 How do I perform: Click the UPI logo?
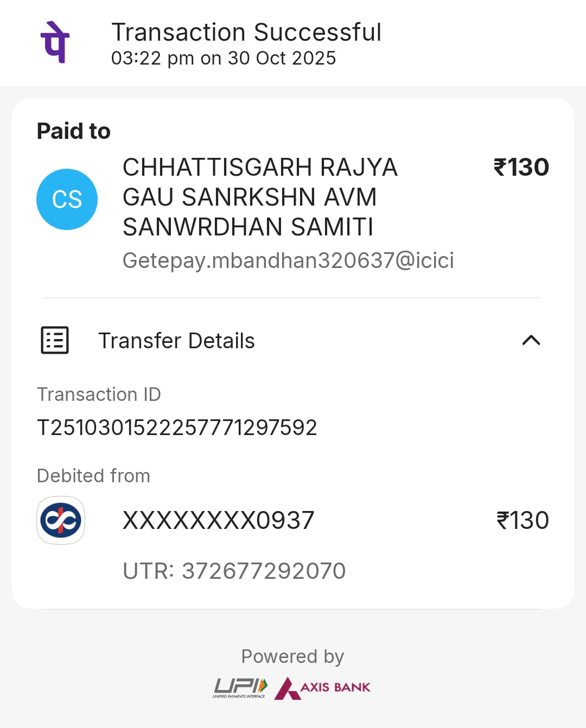coord(240,688)
